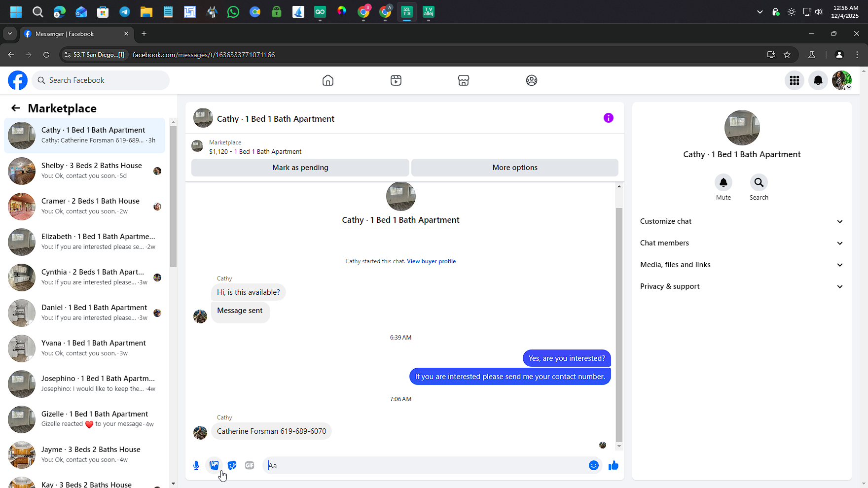Expand Customize chat section
The width and height of the screenshot is (868, 488).
point(742,221)
